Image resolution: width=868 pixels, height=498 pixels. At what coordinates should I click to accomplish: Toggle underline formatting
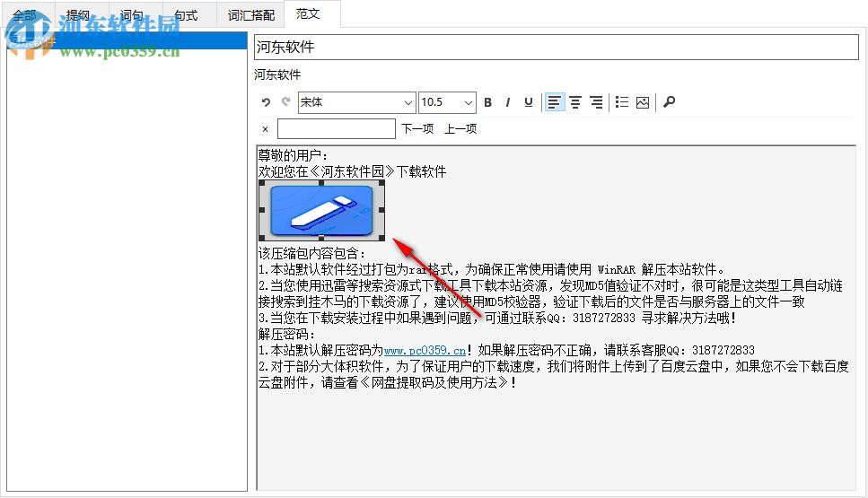click(x=528, y=102)
